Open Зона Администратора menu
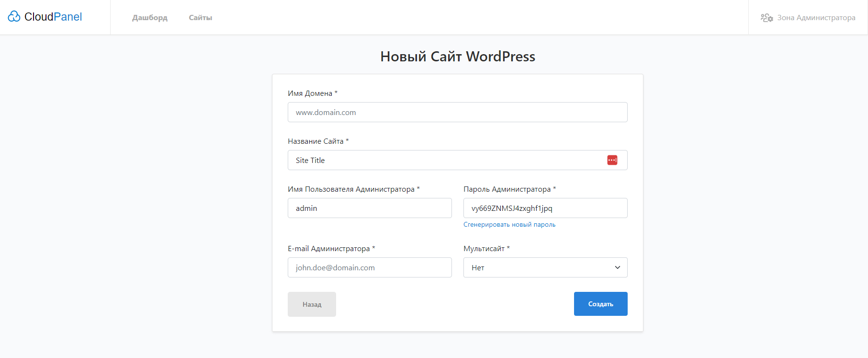This screenshot has width=868, height=358. [808, 18]
